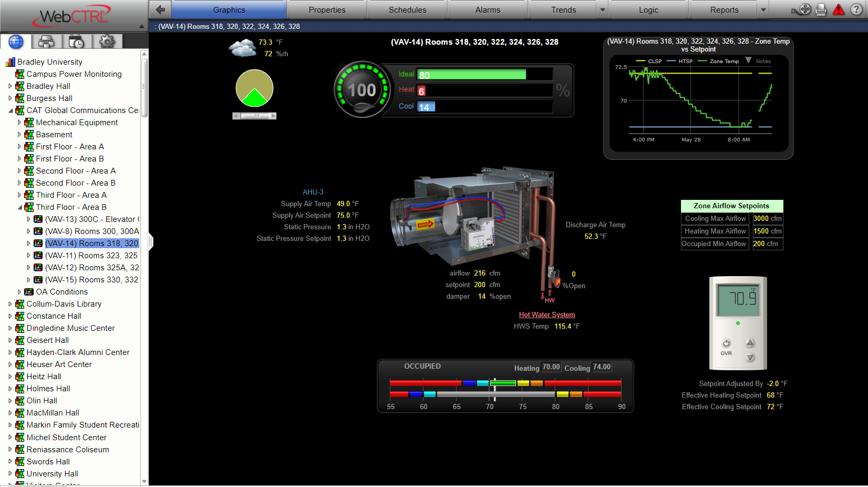
Task: Open the Schedule Groups calendar-clock tab
Action: [77, 42]
